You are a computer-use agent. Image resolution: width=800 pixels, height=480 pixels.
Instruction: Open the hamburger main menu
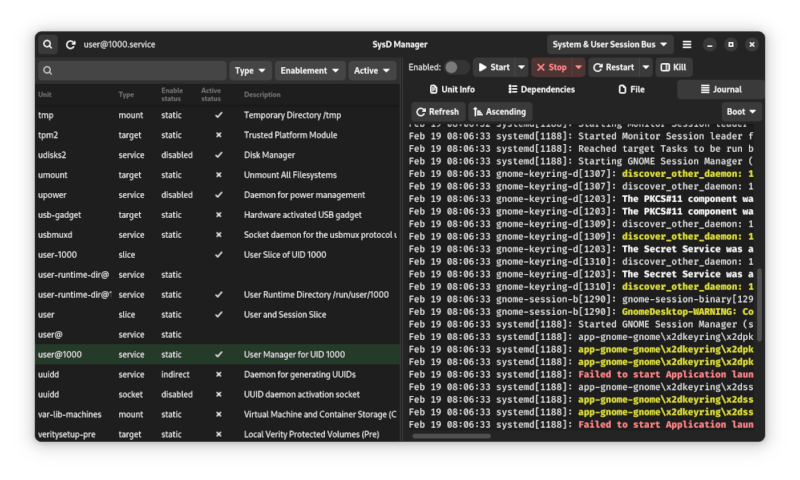tap(687, 45)
